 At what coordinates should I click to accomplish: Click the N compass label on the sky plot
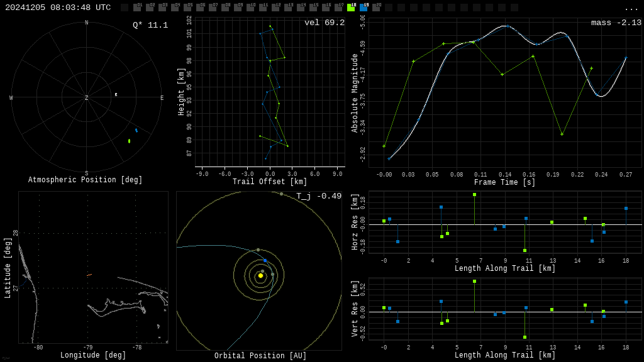(87, 23)
